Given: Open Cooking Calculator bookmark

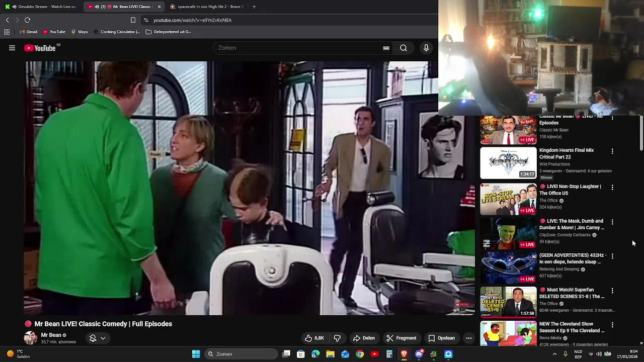Looking at the screenshot, I should (x=117, y=32).
